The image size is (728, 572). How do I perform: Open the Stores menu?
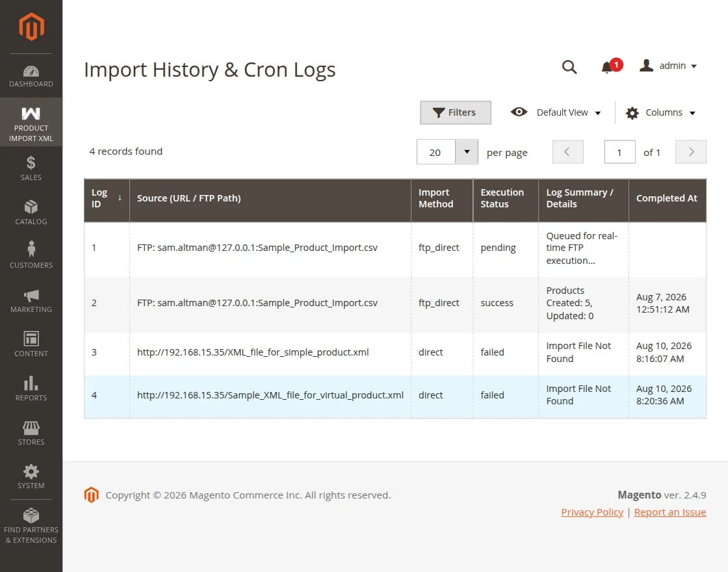(x=31, y=433)
